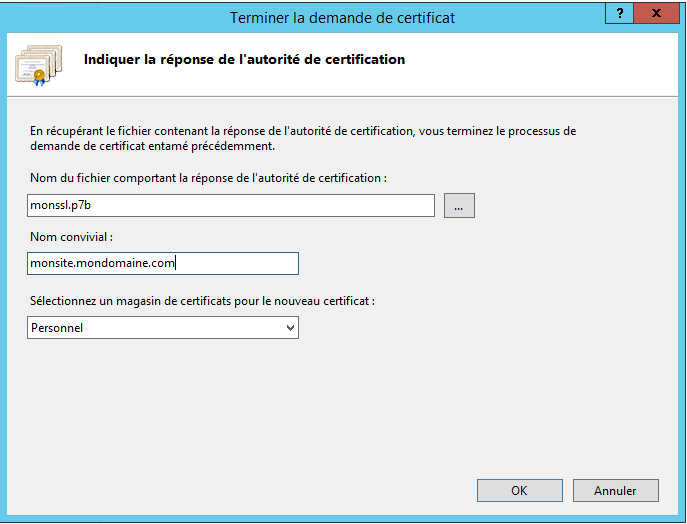Image resolution: width=687 pixels, height=524 pixels.
Task: Cancel using the Annuler button
Action: 616,490
